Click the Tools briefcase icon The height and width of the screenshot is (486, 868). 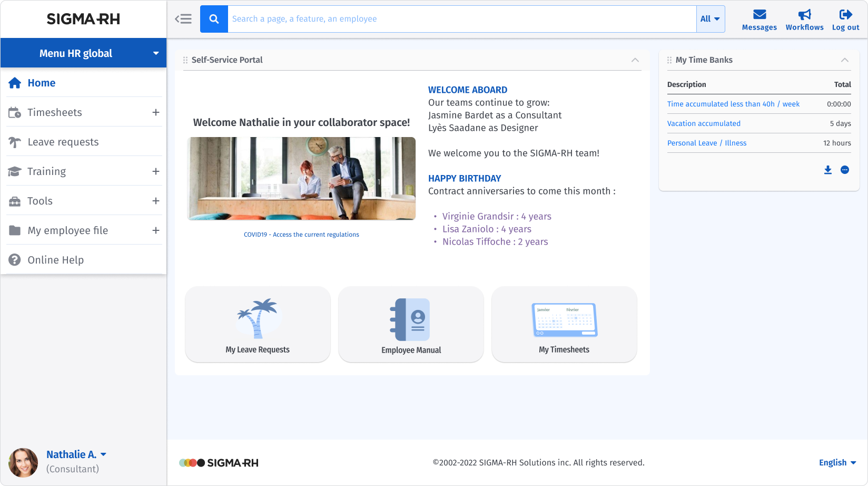pos(14,200)
